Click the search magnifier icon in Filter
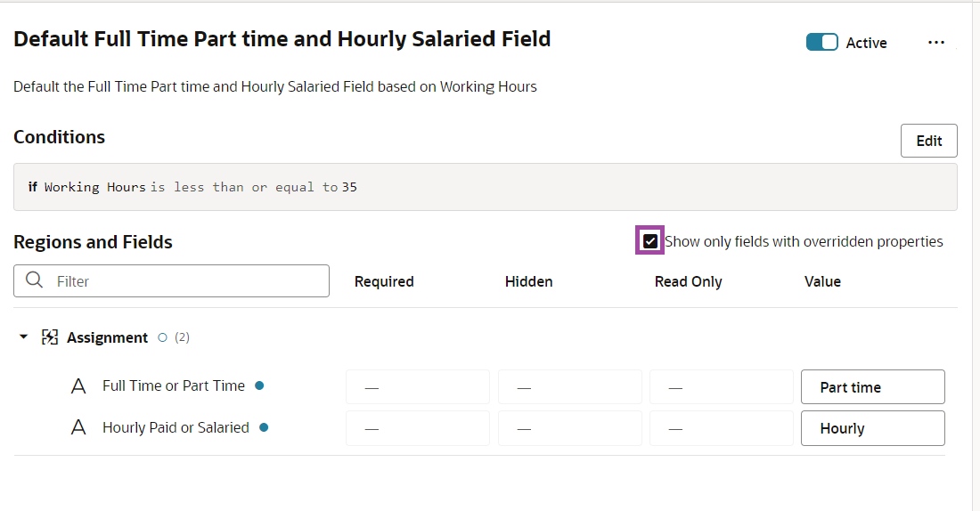The width and height of the screenshot is (980, 511). [x=35, y=280]
